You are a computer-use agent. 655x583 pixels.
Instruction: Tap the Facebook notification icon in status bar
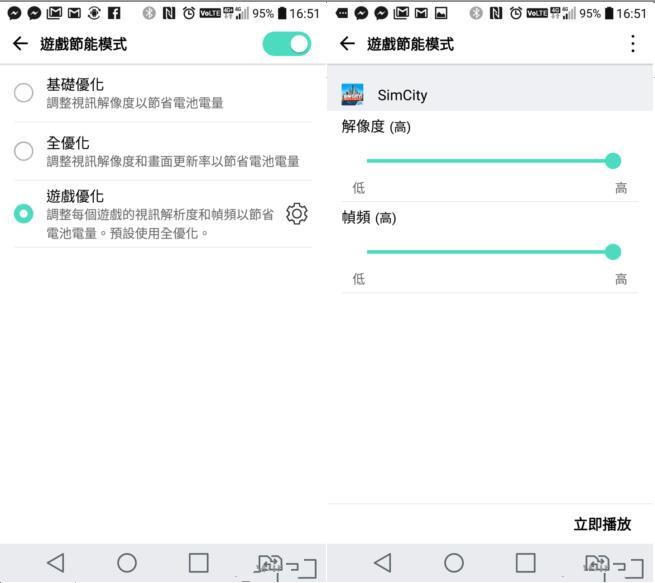(114, 13)
